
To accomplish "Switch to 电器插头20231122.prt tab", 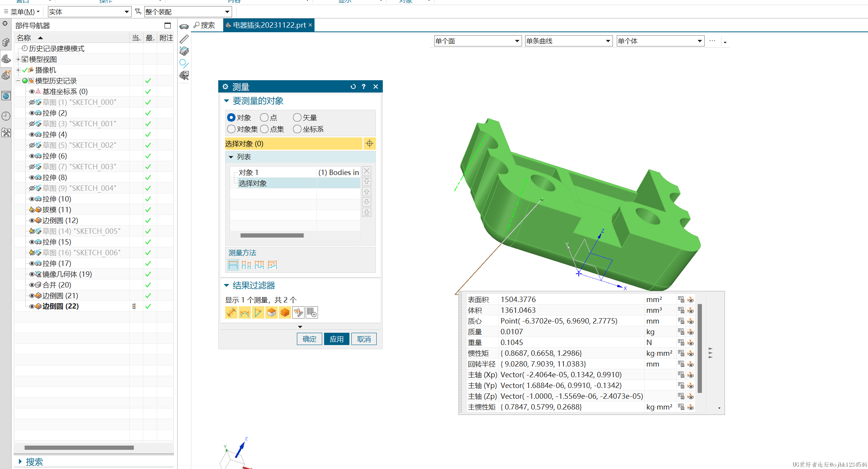I will pos(268,25).
